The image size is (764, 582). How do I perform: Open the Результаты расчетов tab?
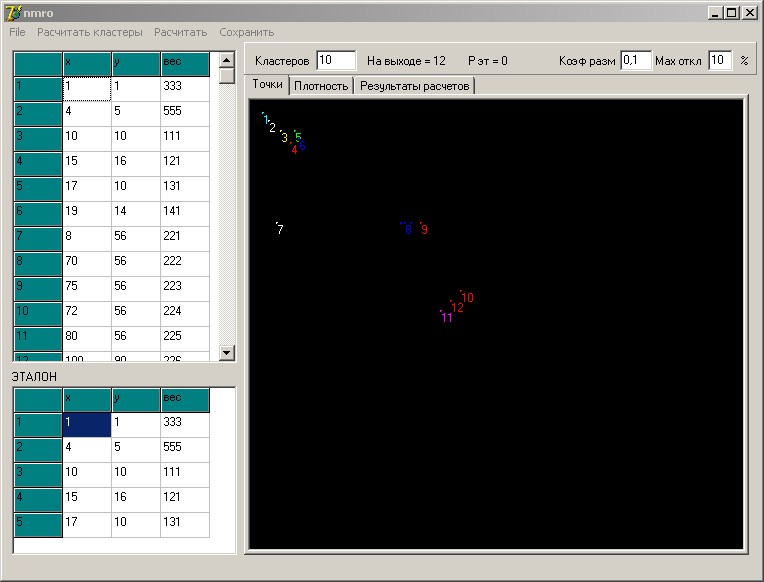(415, 86)
